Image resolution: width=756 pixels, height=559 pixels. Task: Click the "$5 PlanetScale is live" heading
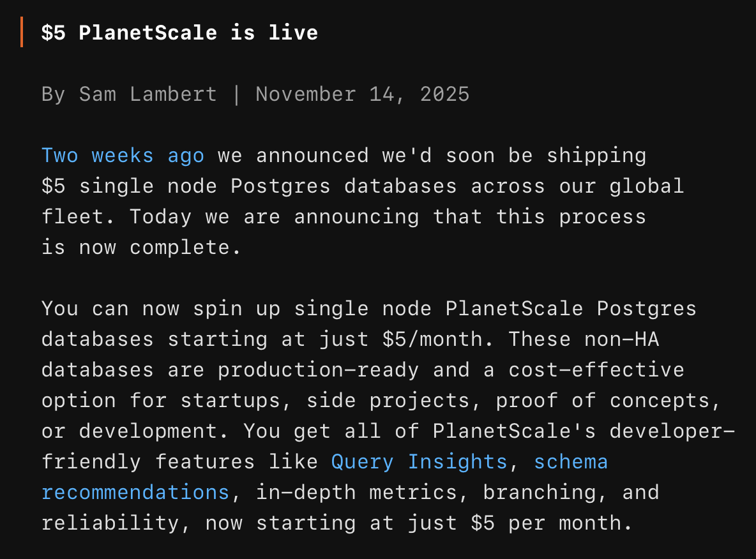pos(179,33)
